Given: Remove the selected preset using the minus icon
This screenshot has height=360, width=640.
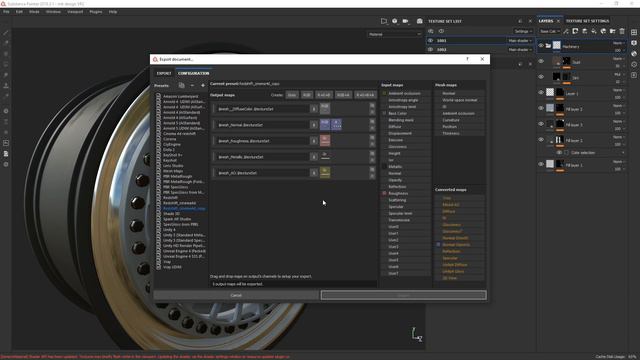Looking at the screenshot, I should pyautogui.click(x=192, y=85).
